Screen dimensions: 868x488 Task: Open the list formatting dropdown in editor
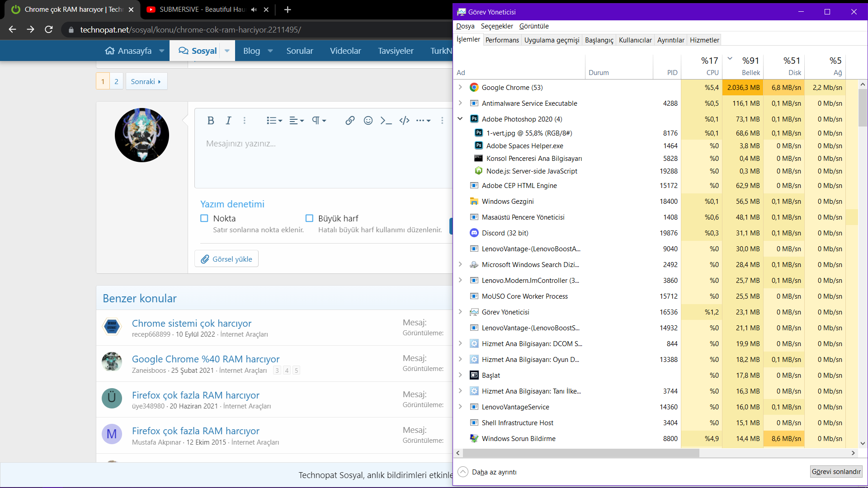click(x=274, y=121)
